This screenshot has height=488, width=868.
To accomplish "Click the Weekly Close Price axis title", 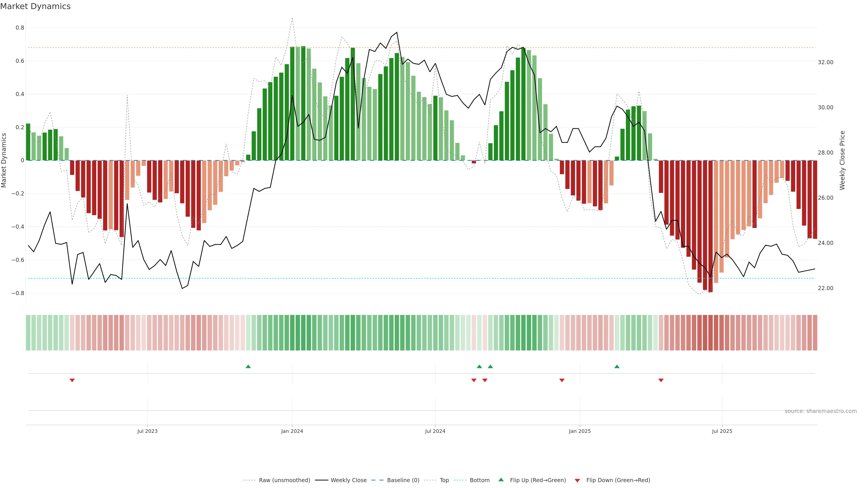I will 842,160.
